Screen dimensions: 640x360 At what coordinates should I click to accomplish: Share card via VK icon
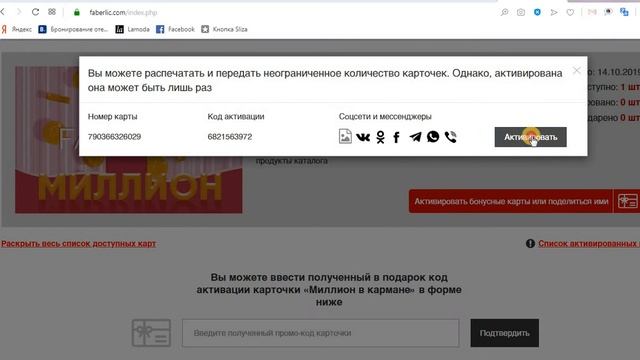coord(363,137)
